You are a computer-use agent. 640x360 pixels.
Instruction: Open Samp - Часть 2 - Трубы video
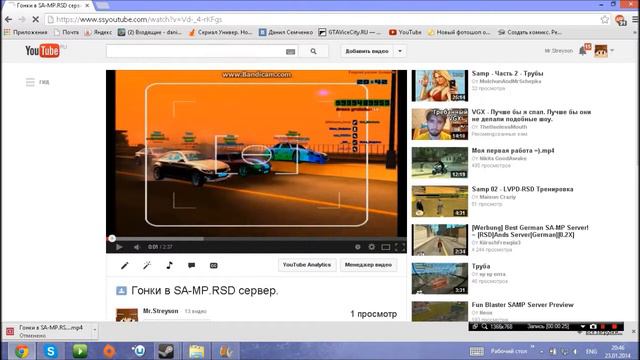pyautogui.click(x=507, y=73)
